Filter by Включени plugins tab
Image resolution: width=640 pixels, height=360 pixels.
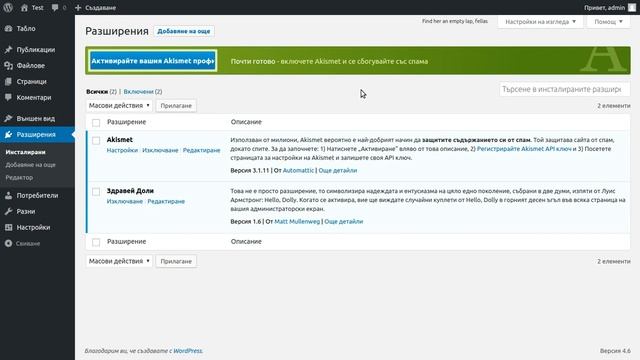[138, 91]
